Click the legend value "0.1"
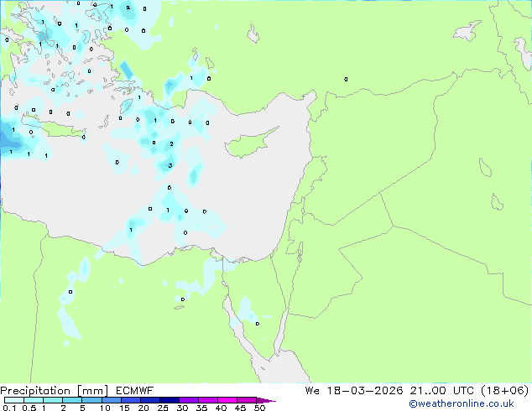532x411 pixels. 9,408
